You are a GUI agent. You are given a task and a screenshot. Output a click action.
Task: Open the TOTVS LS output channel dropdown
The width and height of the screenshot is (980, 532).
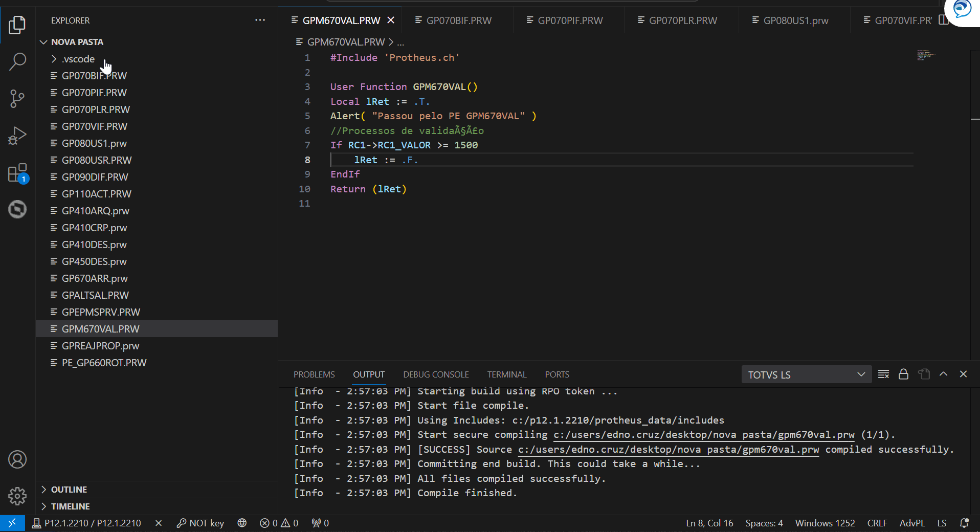coord(807,374)
